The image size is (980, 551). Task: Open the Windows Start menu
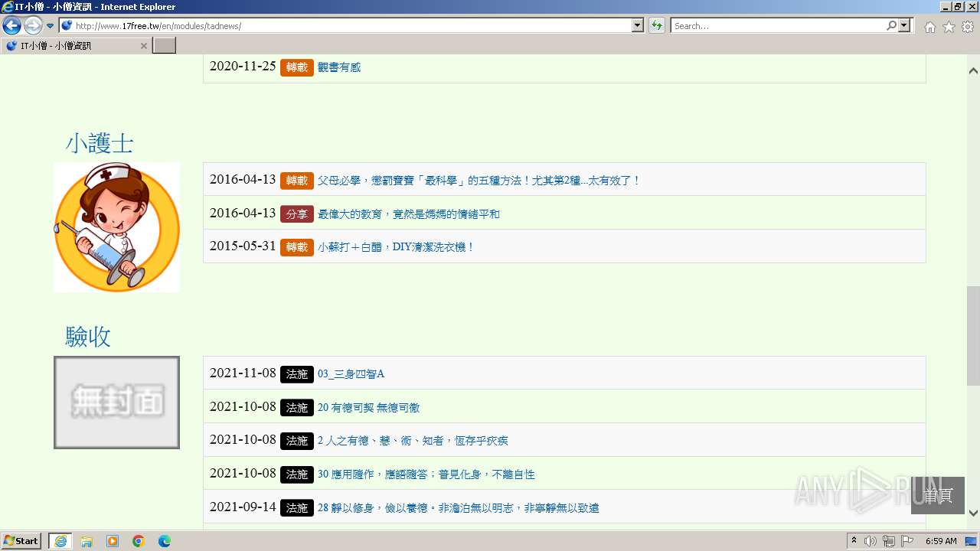[21, 541]
